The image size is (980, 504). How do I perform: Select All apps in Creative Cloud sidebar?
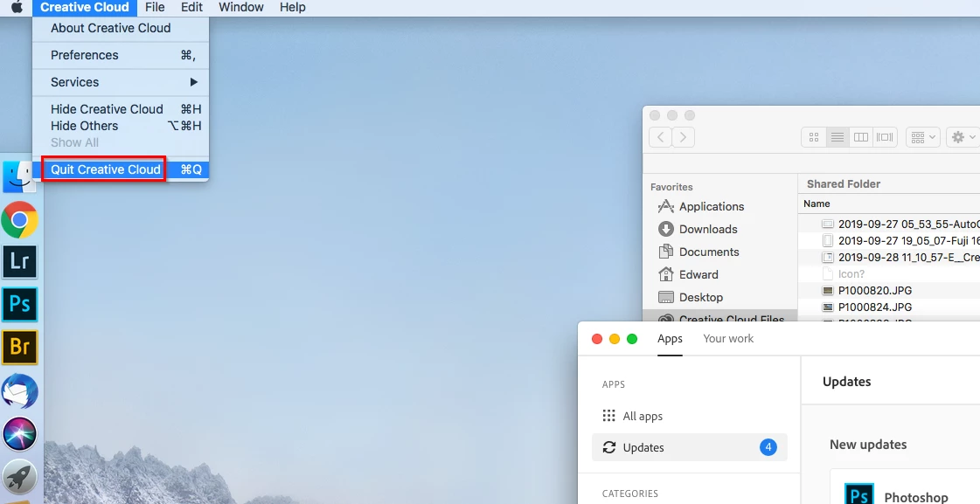[690, 416]
